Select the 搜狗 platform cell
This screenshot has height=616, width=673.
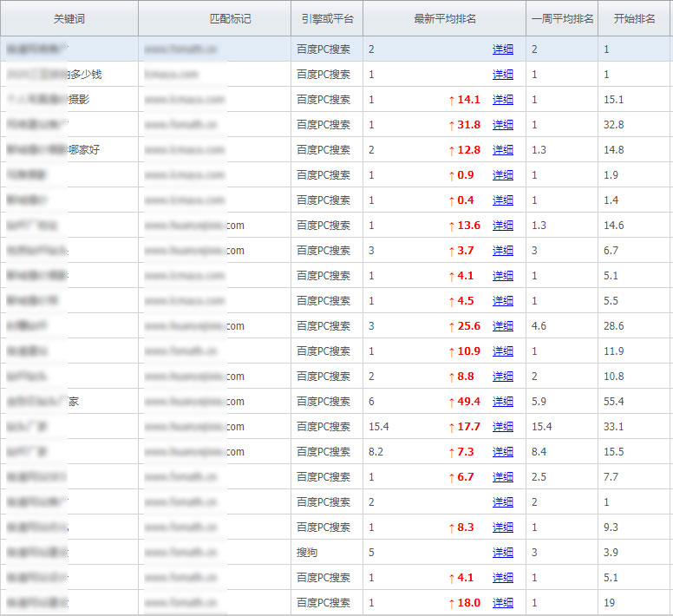tap(309, 553)
